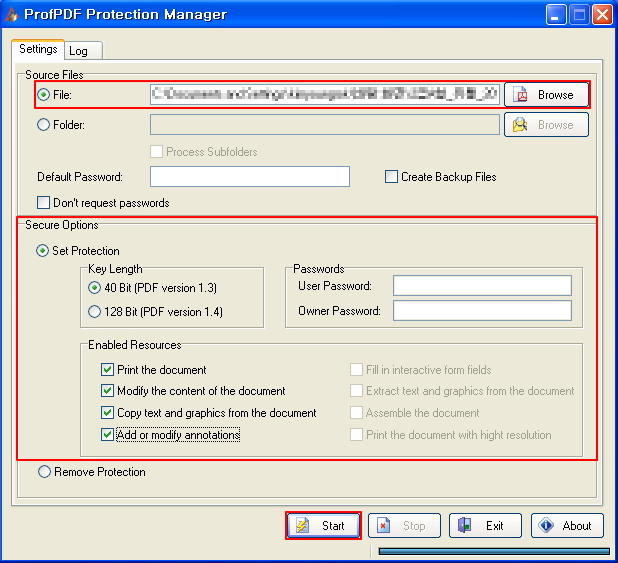Open the About dialog

[x=567, y=526]
